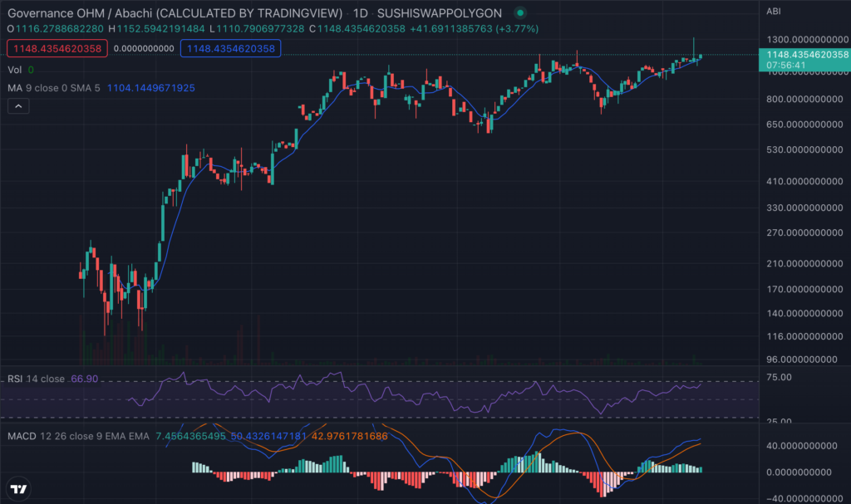Screen dimensions: 851x504
Task: Open the TradingView logo link
Action: pos(18,489)
